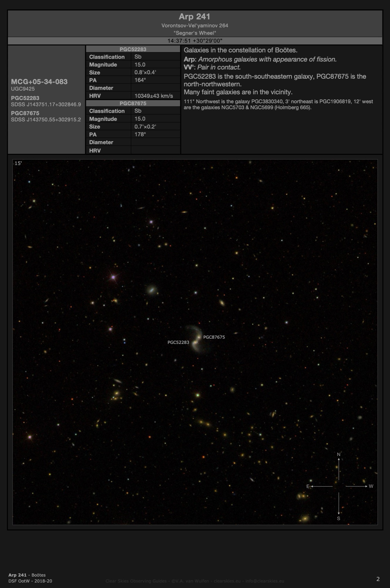This screenshot has width=390, height=588.
Task: Click the south arrow of the compass
Action: click(x=339, y=504)
